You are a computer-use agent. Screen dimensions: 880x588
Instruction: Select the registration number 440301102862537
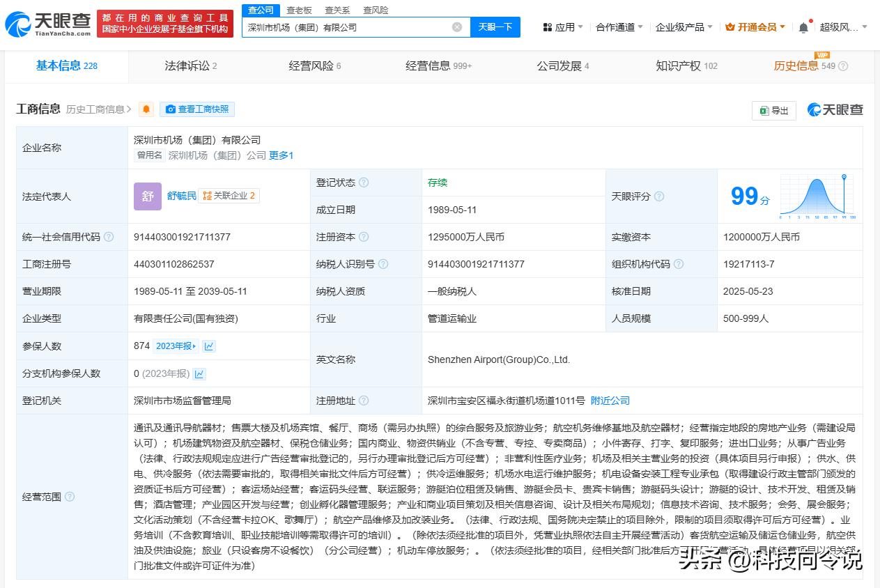[x=174, y=264]
